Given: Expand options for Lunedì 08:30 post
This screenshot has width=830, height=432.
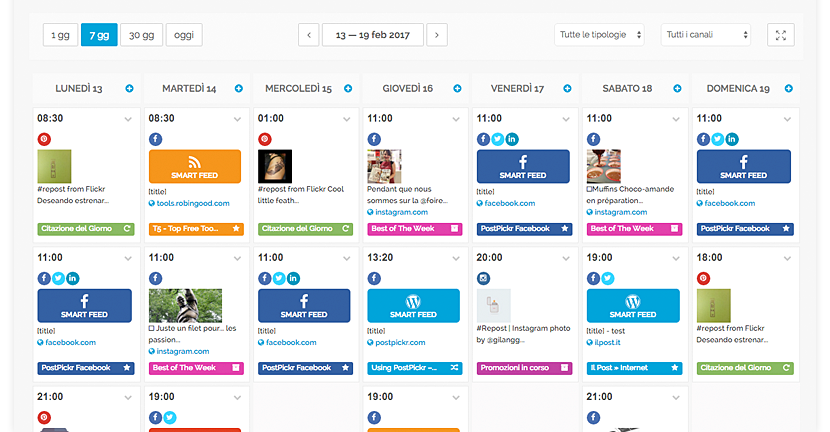Looking at the screenshot, I should (128, 119).
